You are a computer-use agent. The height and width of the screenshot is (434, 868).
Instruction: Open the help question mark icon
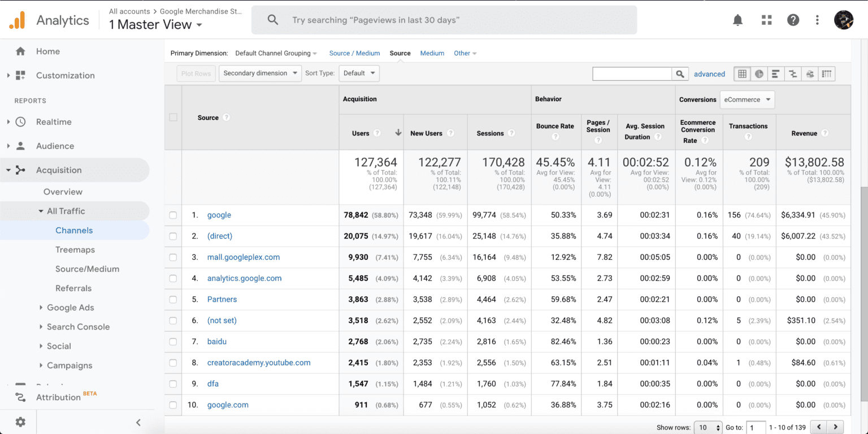click(793, 20)
